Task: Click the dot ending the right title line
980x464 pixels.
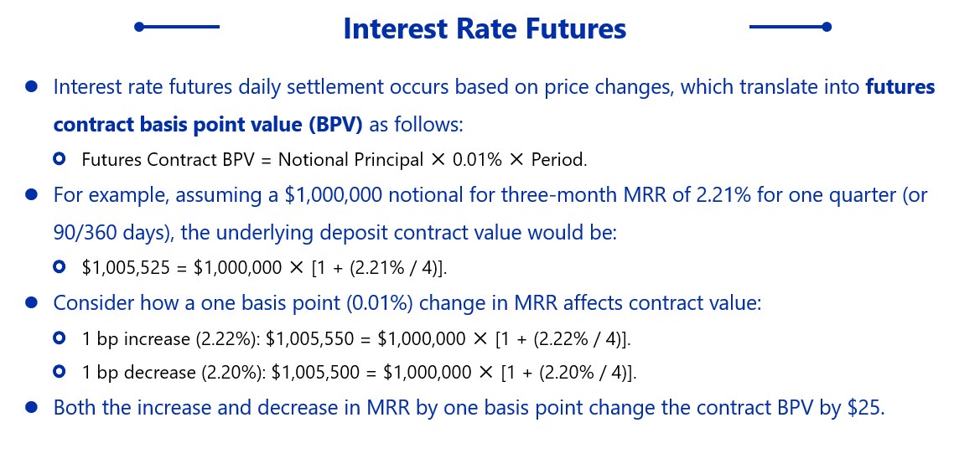Action: 827,27
